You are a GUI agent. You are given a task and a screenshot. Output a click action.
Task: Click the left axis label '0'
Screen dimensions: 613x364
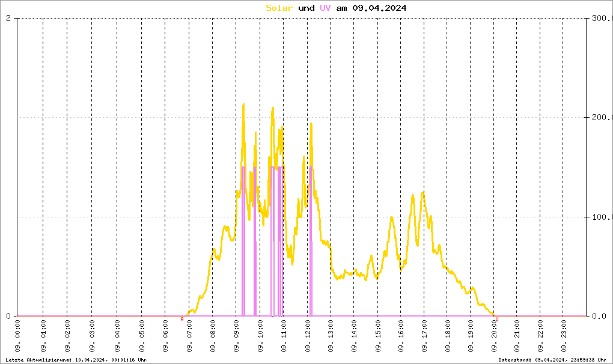click(8, 316)
